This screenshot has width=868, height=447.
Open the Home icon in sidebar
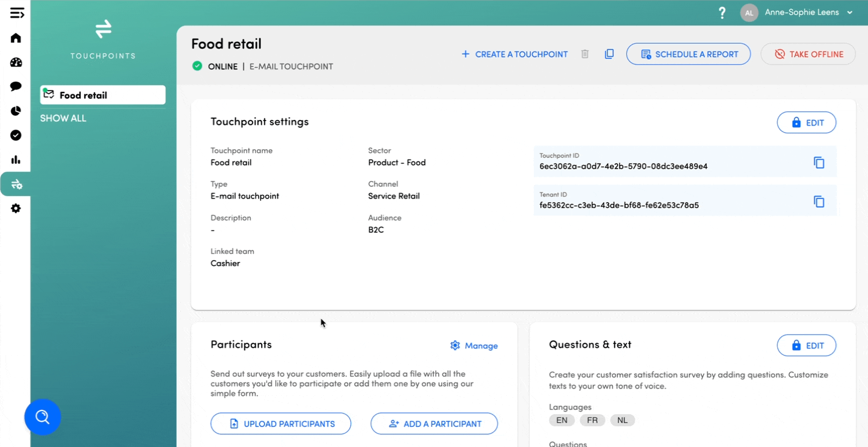coord(16,38)
